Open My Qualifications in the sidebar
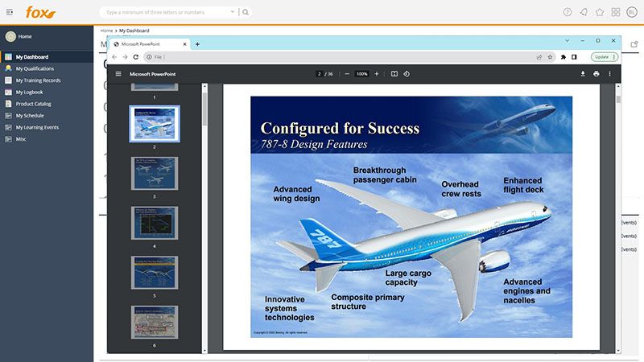This screenshot has width=644, height=362. pyautogui.click(x=35, y=69)
